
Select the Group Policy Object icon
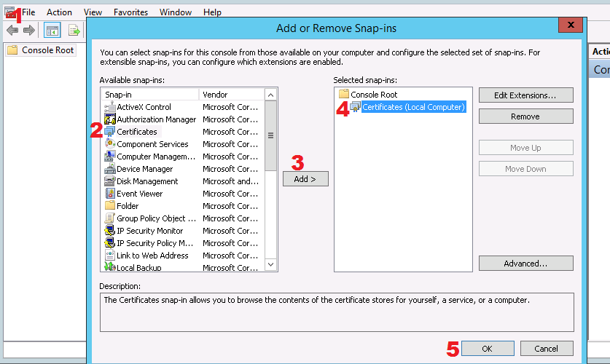pos(110,218)
